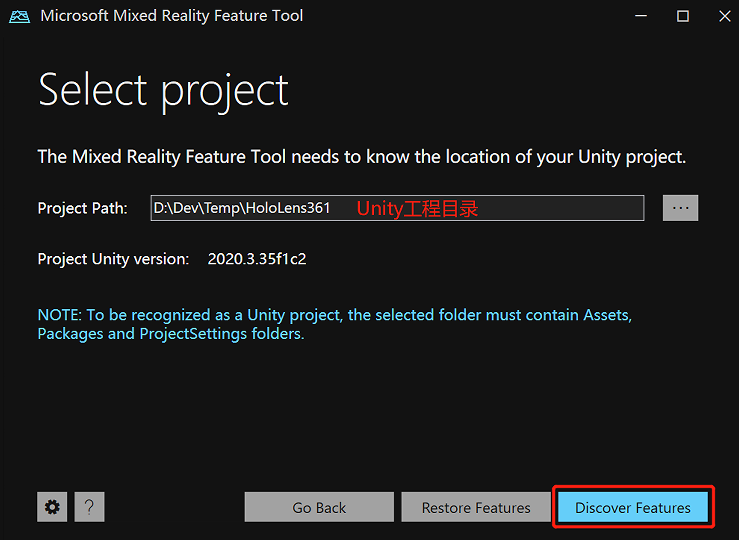Click the 2020.3.35f1c2 version value
This screenshot has width=739, height=540.
[x=256, y=259]
